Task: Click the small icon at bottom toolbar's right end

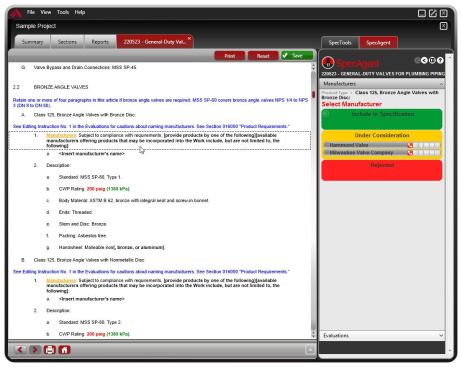Action: [310, 349]
